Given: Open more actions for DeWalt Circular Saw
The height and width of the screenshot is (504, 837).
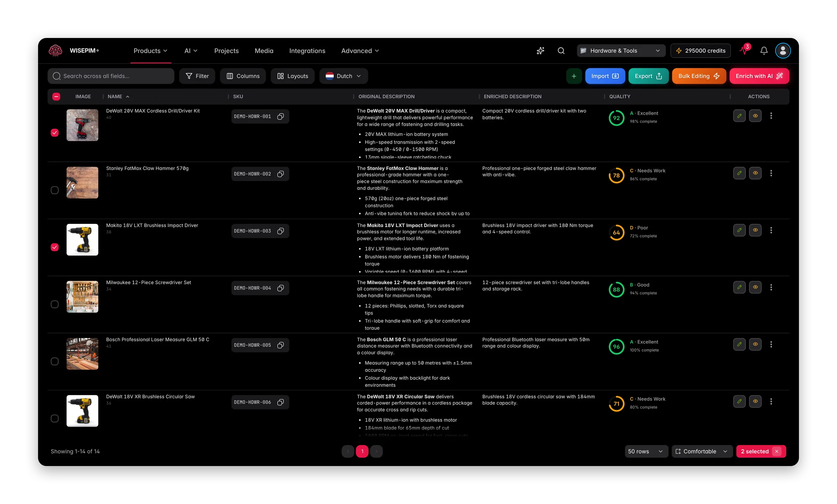Looking at the screenshot, I should click(x=771, y=401).
